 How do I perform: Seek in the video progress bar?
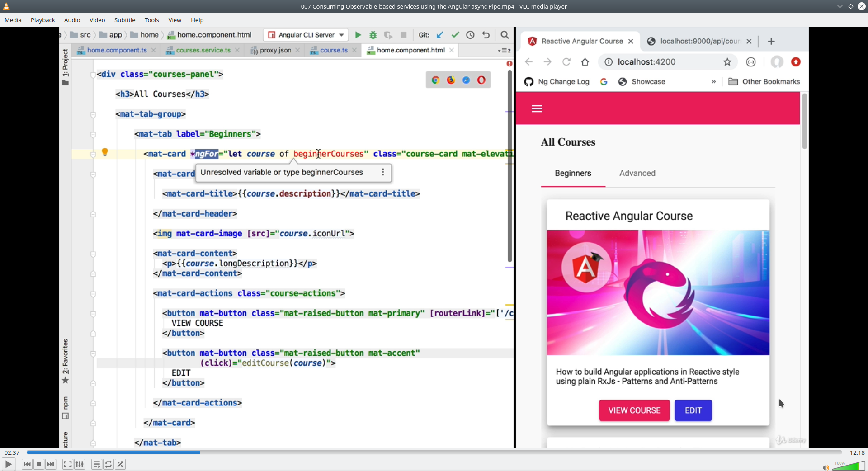pyautogui.click(x=434, y=452)
